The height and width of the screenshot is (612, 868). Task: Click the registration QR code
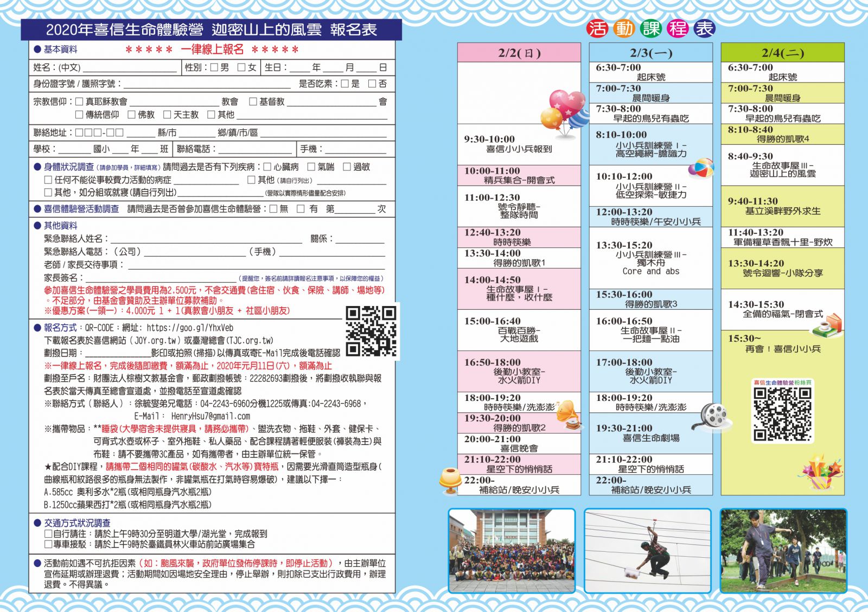click(x=371, y=331)
